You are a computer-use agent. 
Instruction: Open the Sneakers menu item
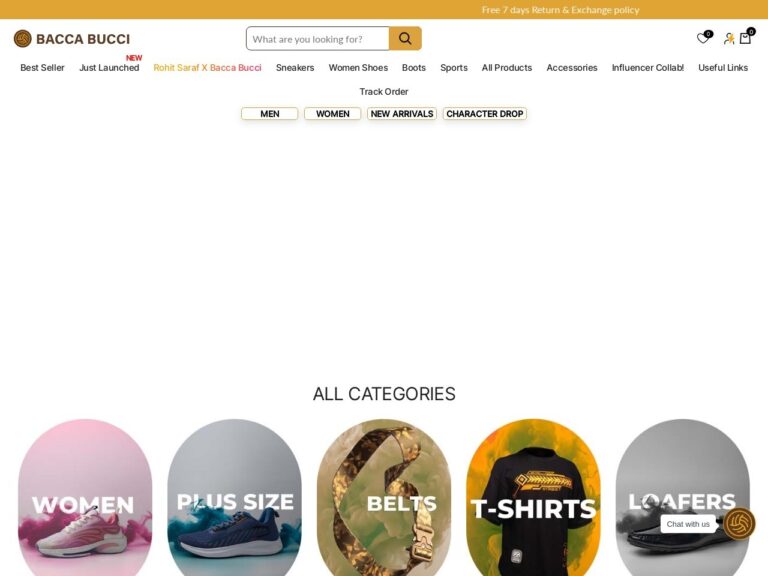pos(295,68)
